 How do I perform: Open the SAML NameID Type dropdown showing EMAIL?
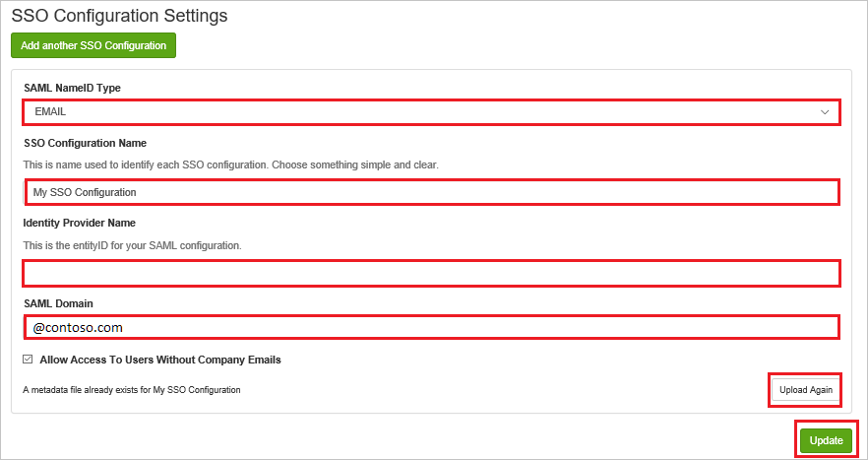coord(431,112)
